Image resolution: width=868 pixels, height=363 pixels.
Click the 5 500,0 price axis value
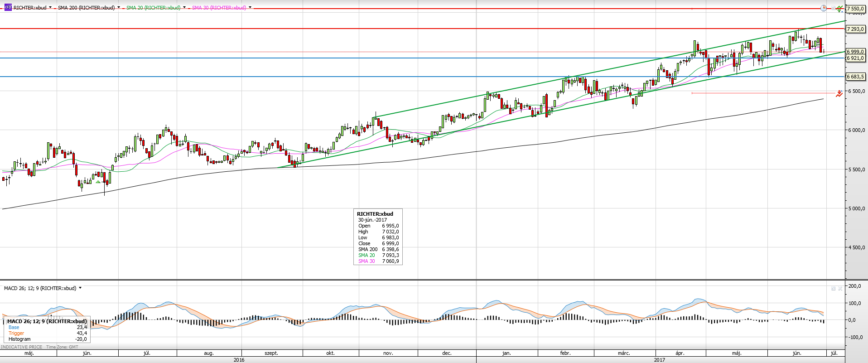click(x=857, y=169)
